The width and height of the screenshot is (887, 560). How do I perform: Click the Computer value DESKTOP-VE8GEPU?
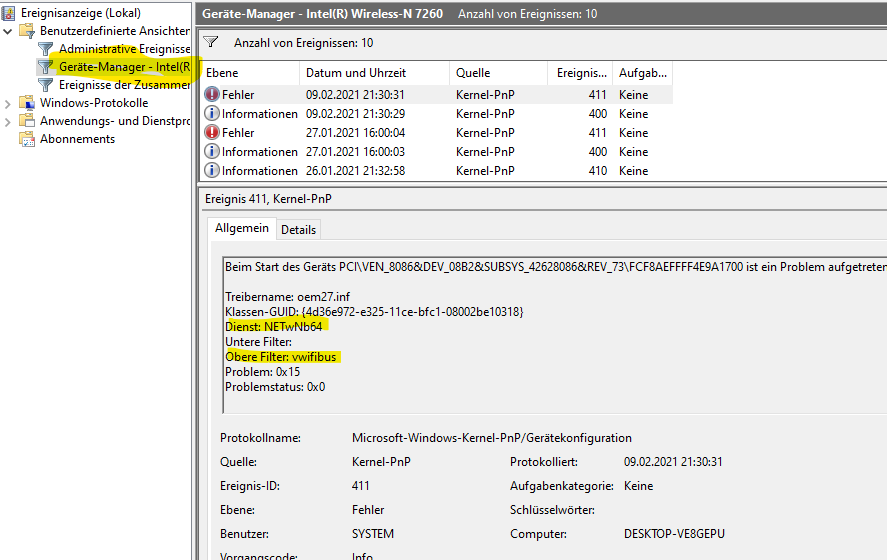[x=674, y=533]
